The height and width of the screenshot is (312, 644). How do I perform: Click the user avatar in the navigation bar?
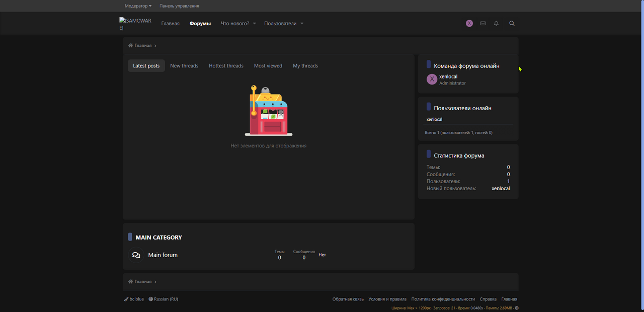tap(469, 23)
